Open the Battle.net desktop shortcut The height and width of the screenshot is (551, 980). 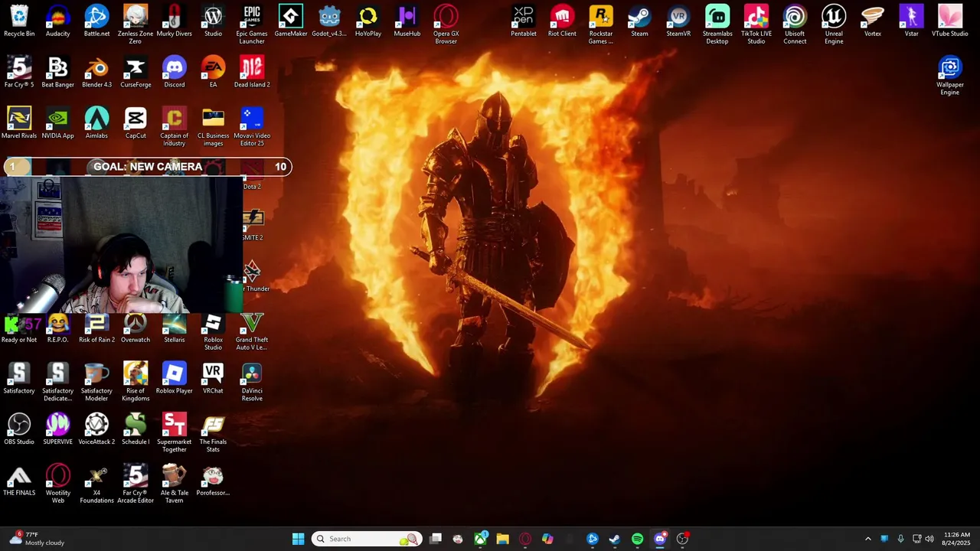click(x=96, y=21)
